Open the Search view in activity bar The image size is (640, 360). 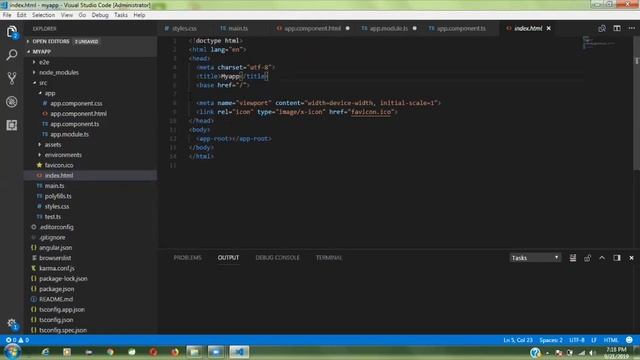(x=11, y=55)
